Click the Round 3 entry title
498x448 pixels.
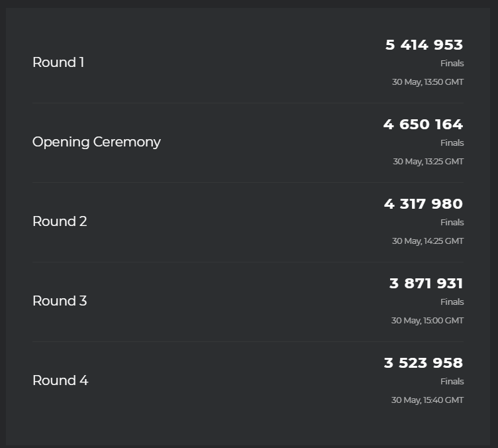tap(60, 301)
